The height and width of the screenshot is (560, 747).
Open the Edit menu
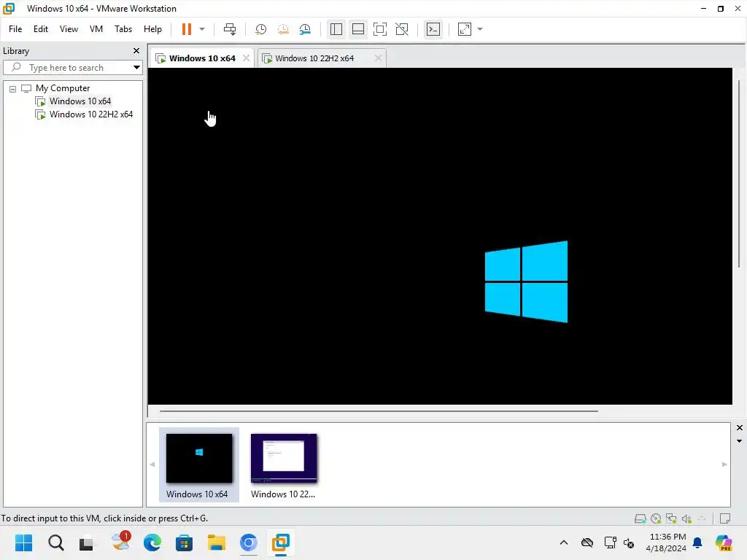[41, 29]
